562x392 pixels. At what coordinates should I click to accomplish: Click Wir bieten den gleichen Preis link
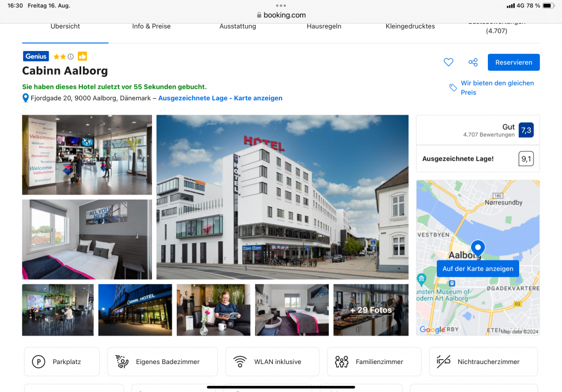pyautogui.click(x=497, y=88)
